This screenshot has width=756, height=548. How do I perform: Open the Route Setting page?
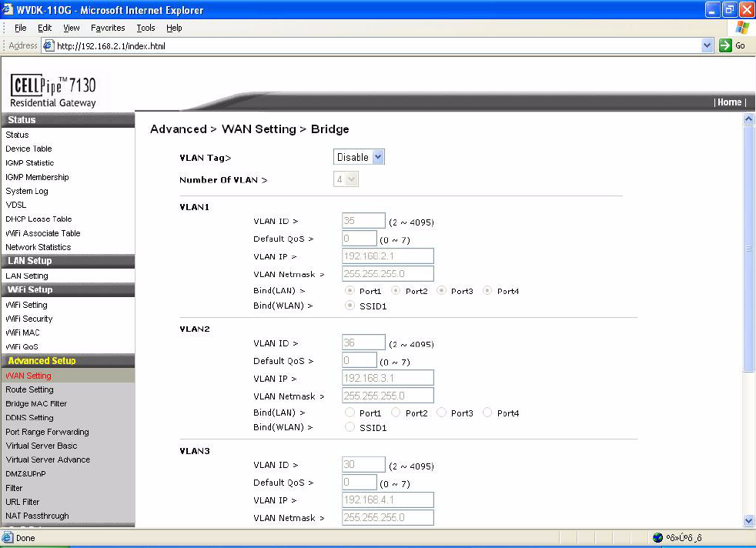pos(29,389)
